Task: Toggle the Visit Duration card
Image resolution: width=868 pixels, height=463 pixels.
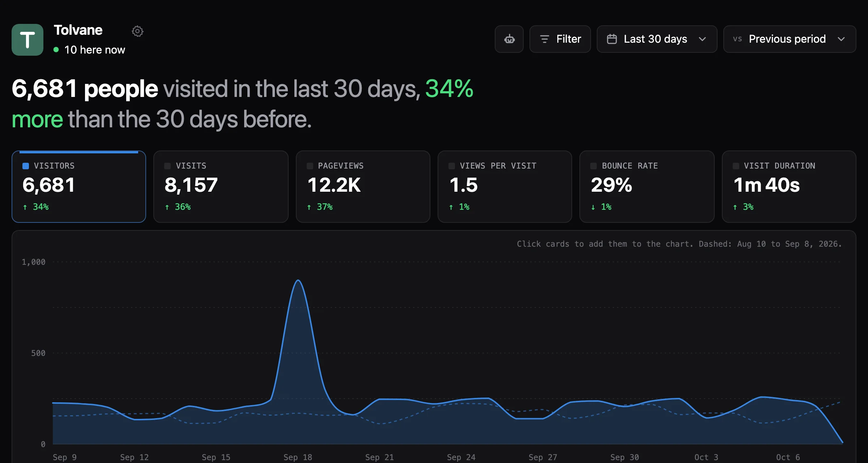Action: 789,187
